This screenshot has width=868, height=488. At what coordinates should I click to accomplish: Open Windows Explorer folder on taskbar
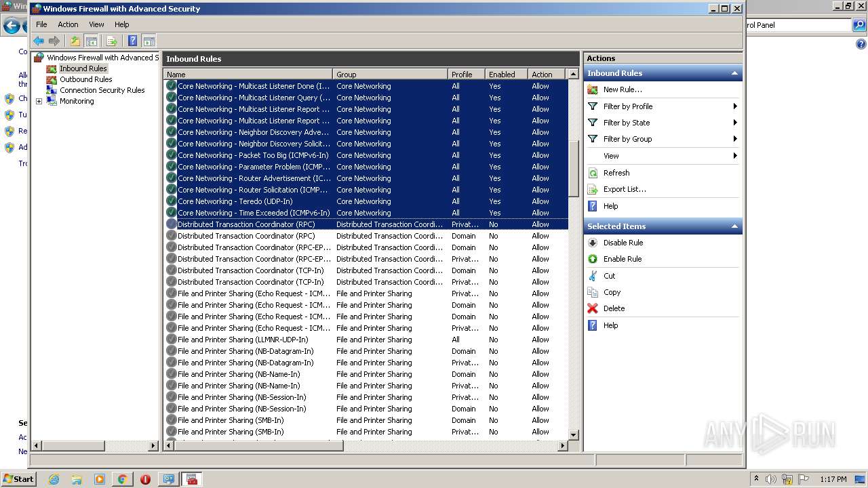pos(77,479)
